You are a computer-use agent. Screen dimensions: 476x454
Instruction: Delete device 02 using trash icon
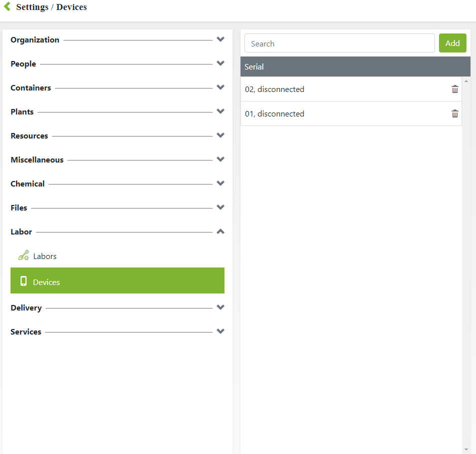coord(454,89)
